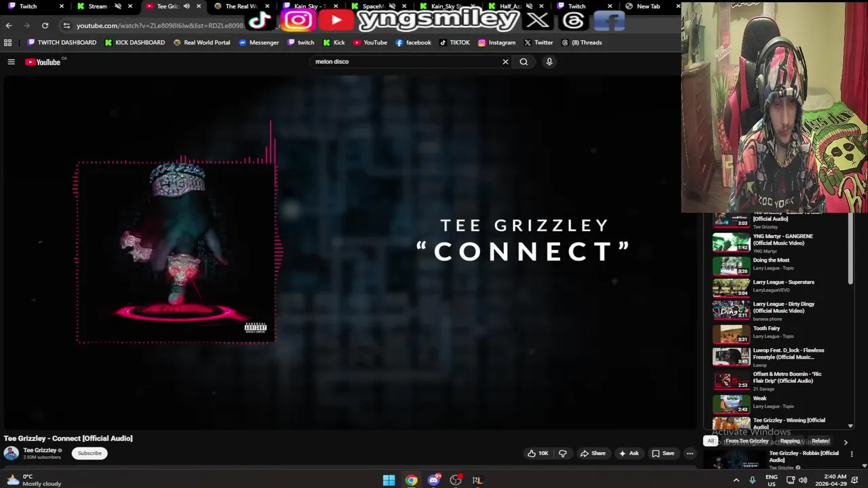Show hidden system tray icons
Image resolution: width=868 pixels, height=488 pixels.
[736, 481]
